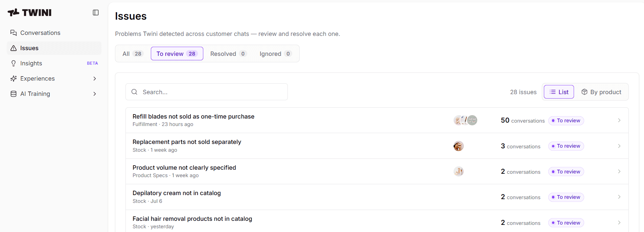Screen dimensions: 644x232
Task: Open 'Facial hair removal products not in catalog' issue
Action: (377, 221)
